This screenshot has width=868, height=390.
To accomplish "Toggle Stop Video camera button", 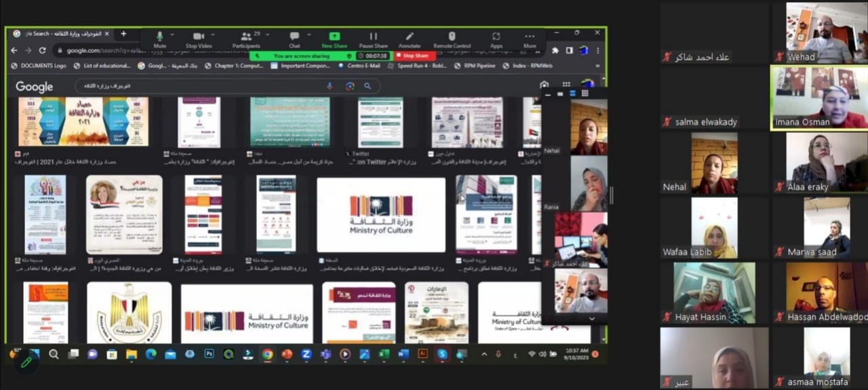I will (199, 36).
